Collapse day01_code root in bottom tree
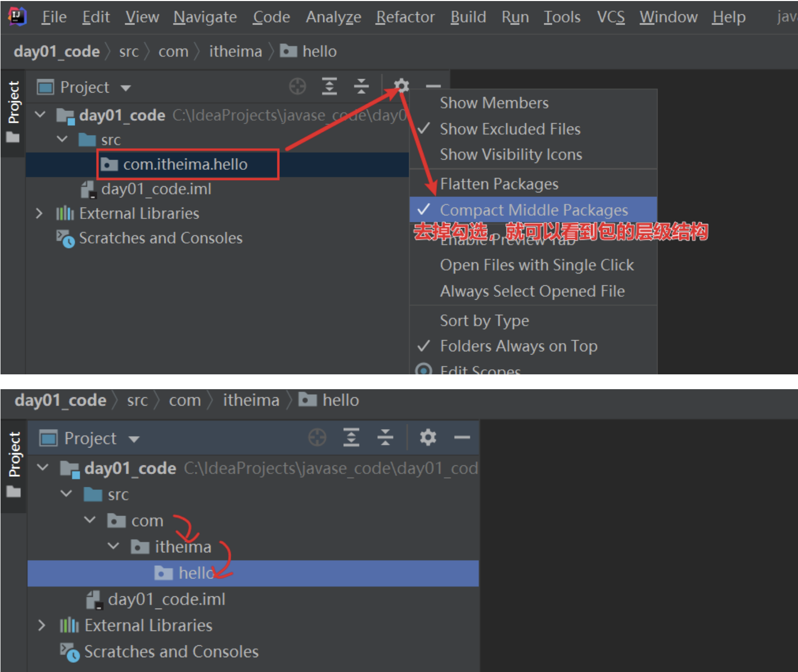This screenshot has width=798, height=672. point(43,467)
